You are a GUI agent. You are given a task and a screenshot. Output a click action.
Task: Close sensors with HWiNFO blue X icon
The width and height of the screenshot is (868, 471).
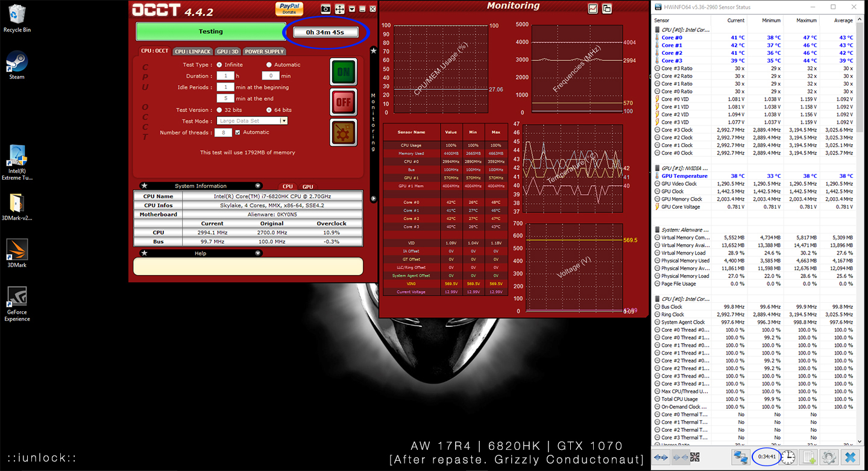pos(851,457)
